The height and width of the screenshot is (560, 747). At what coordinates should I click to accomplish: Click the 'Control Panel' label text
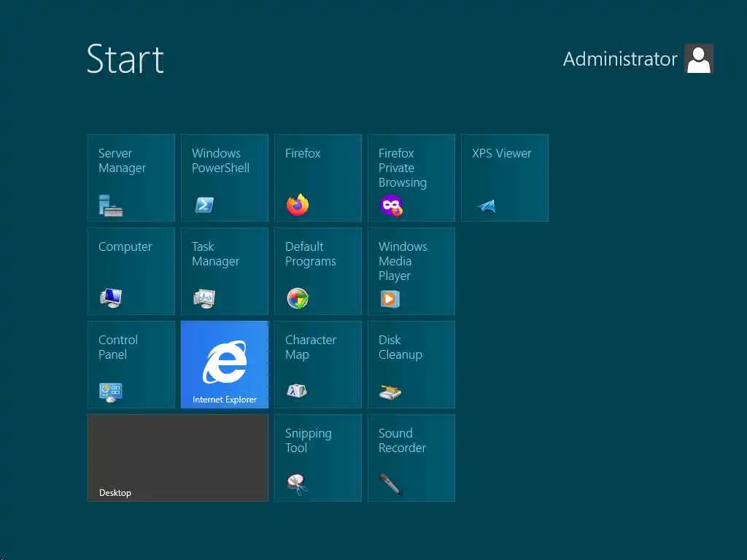pyautogui.click(x=118, y=347)
